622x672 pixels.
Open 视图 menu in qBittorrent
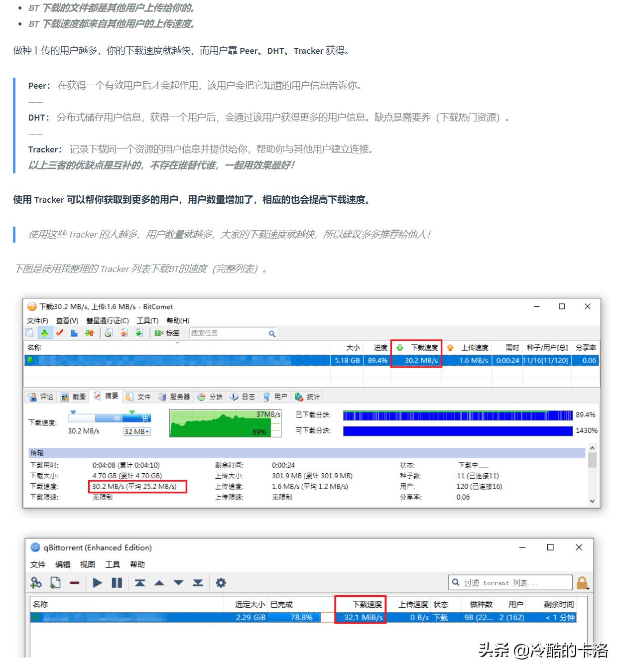[x=88, y=564]
